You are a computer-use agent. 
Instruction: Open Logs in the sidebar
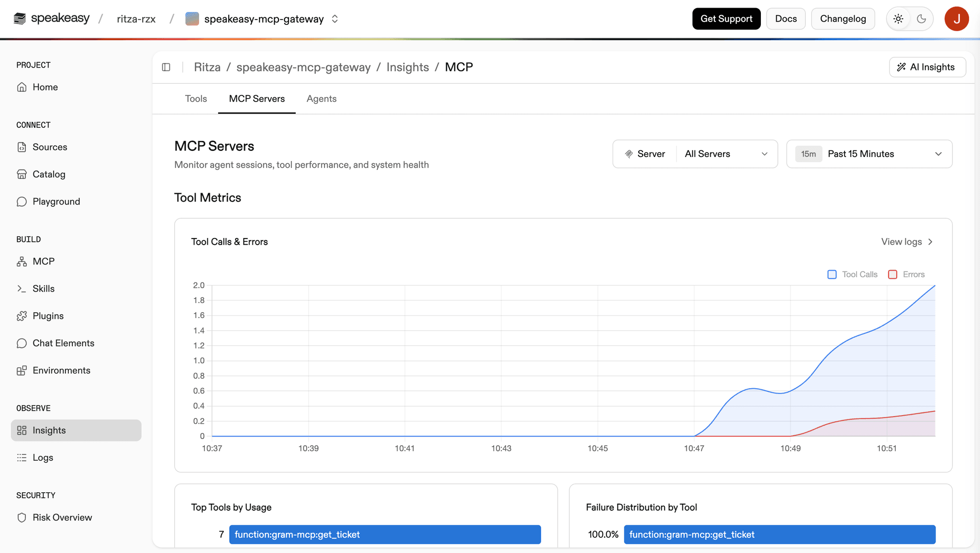click(76, 458)
